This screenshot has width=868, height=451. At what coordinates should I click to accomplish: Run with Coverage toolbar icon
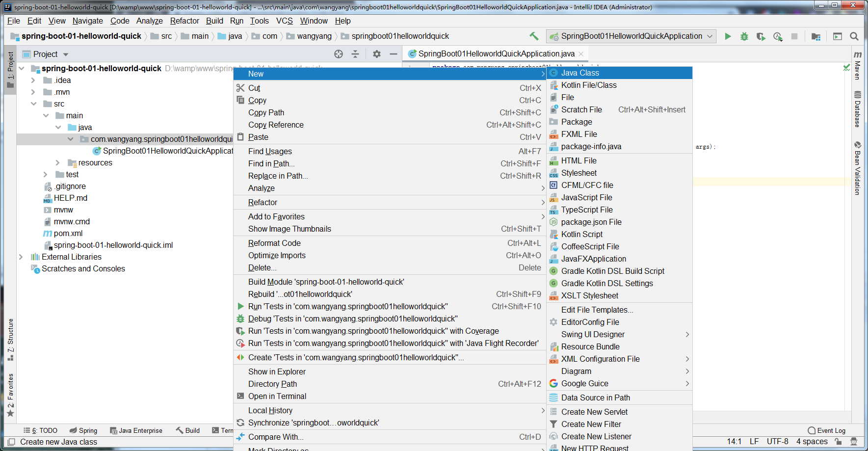[761, 36]
